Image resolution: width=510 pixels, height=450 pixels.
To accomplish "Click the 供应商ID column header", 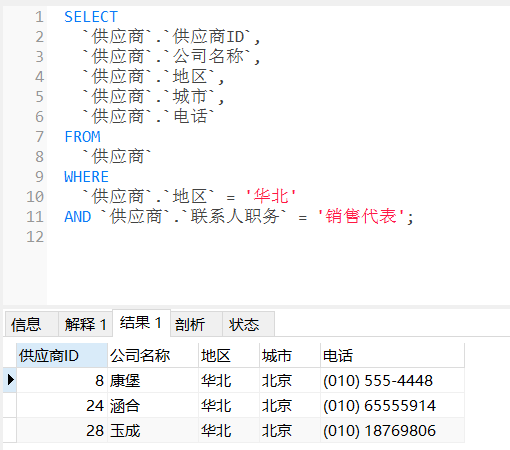I will pyautogui.click(x=62, y=355).
